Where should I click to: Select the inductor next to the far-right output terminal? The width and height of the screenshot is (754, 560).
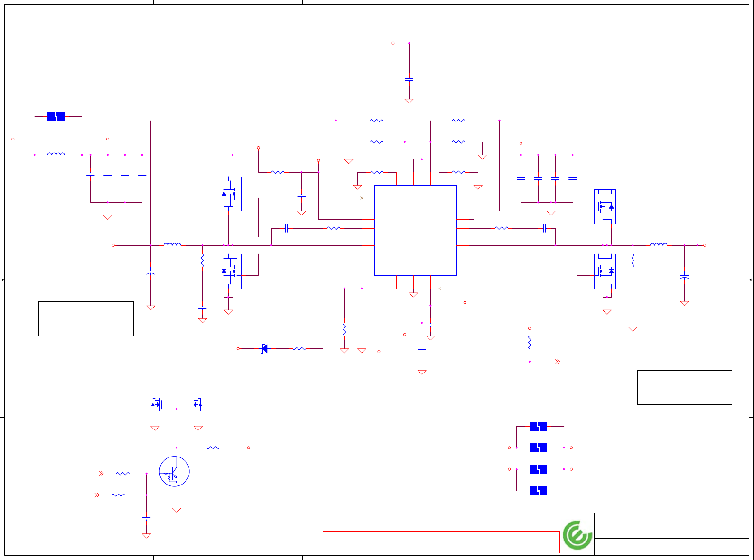coord(659,244)
